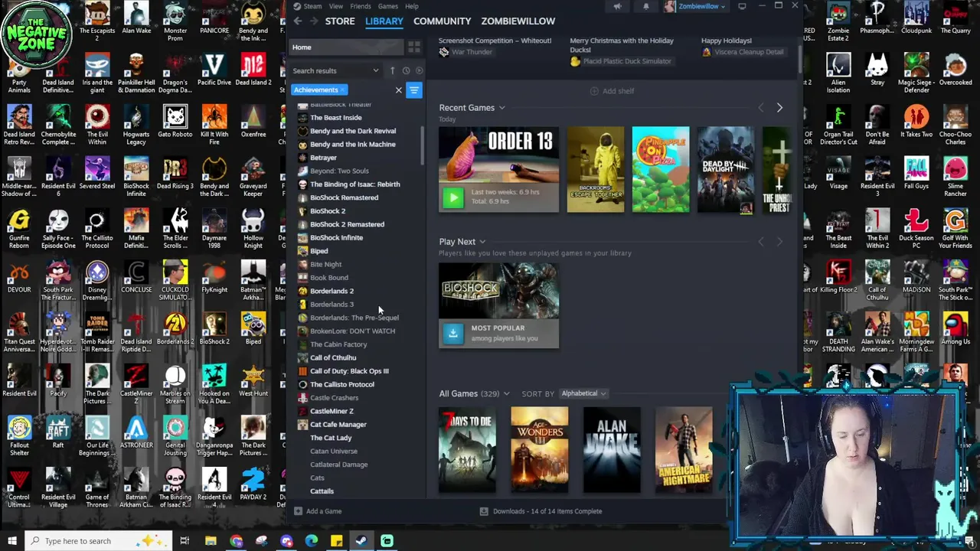The width and height of the screenshot is (980, 551).
Task: Select Borderlands 2 in the game list
Action: 332,292
